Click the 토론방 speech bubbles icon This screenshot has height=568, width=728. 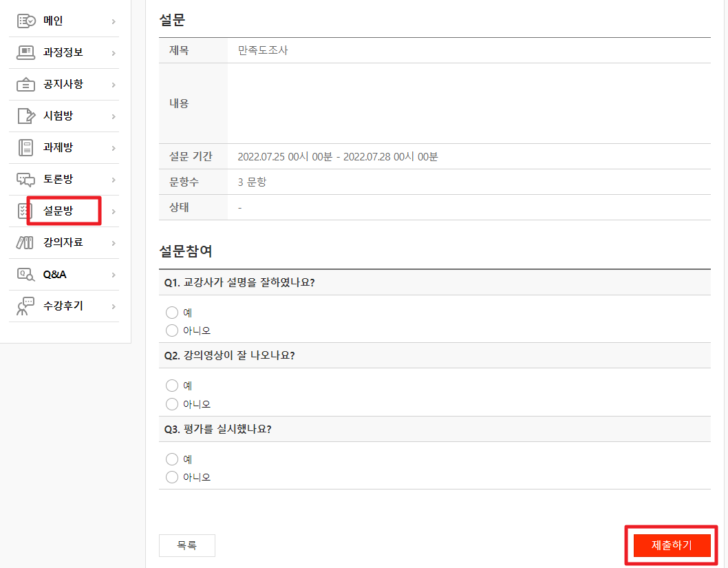25,180
